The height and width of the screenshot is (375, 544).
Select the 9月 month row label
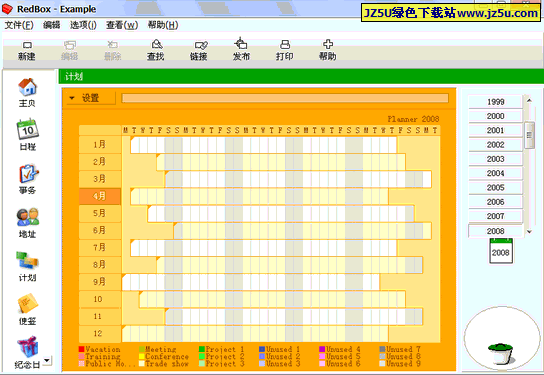(x=100, y=282)
